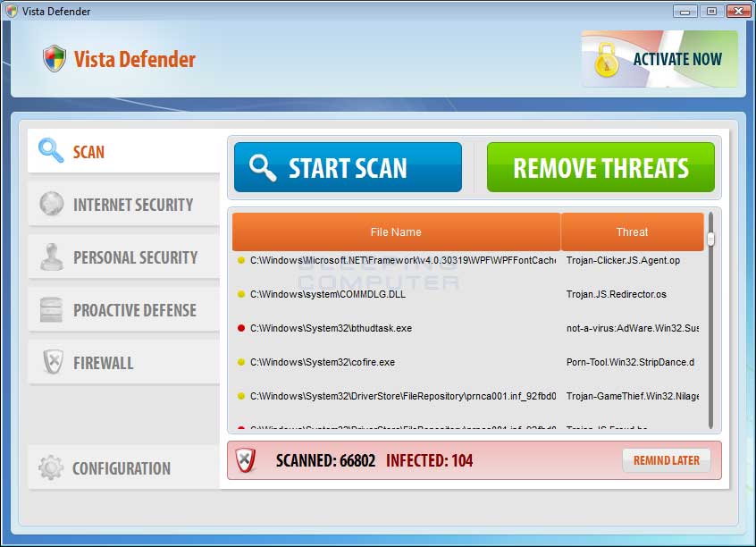This screenshot has width=756, height=547.
Task: Click the gear icon for Configuration
Action: pos(51,467)
